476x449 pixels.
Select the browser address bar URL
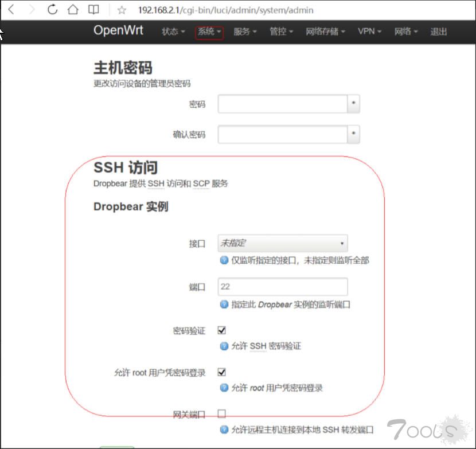(x=225, y=10)
